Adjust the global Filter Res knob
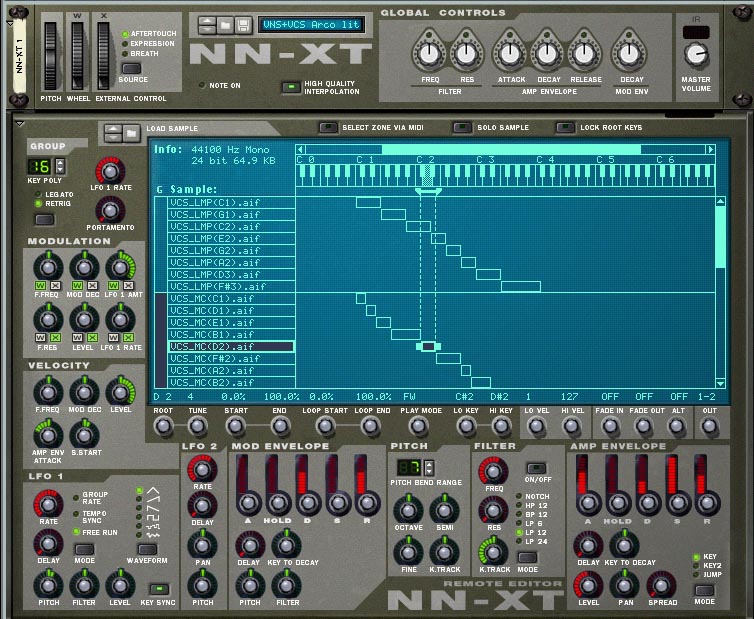Image resolution: width=754 pixels, height=619 pixels. coord(466,53)
